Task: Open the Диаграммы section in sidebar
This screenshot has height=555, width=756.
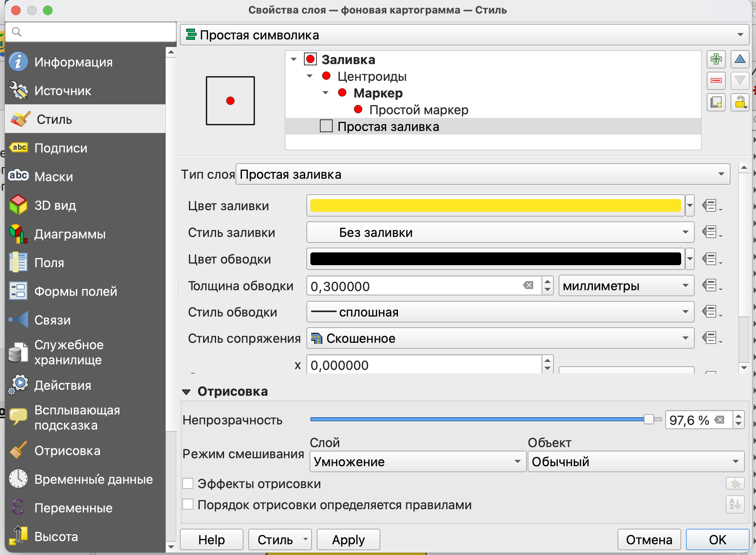Action: 70,234
